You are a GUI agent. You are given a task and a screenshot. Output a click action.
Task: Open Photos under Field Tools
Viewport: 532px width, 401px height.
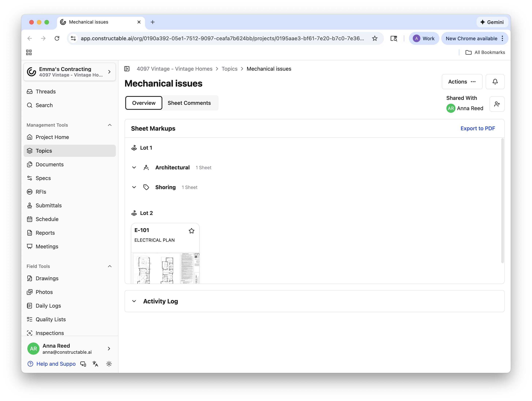click(x=69, y=292)
